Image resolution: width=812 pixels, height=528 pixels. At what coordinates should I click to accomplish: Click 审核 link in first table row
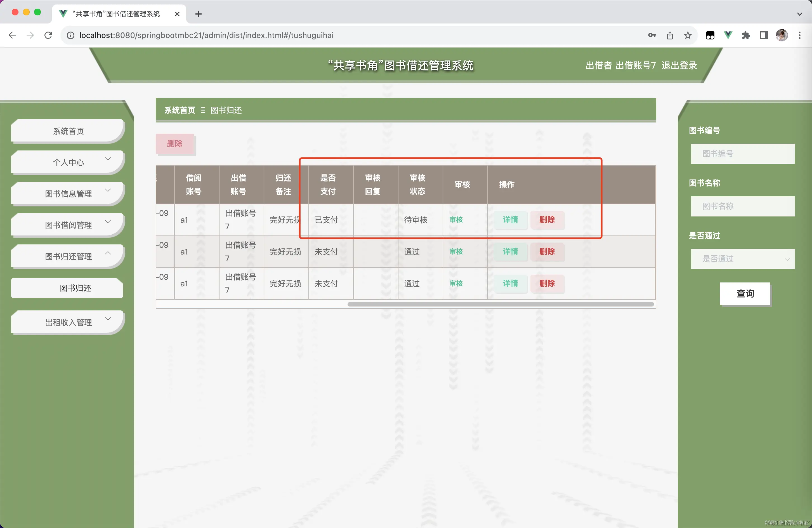point(456,220)
